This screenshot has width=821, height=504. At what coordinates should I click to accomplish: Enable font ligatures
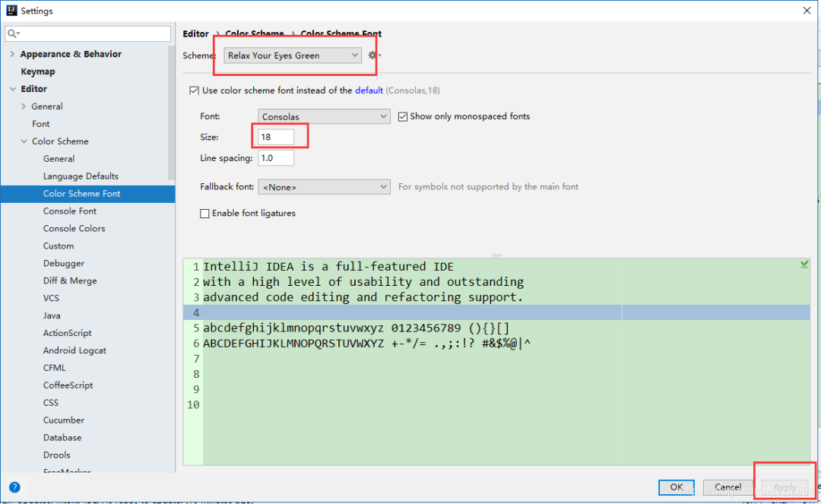point(204,214)
